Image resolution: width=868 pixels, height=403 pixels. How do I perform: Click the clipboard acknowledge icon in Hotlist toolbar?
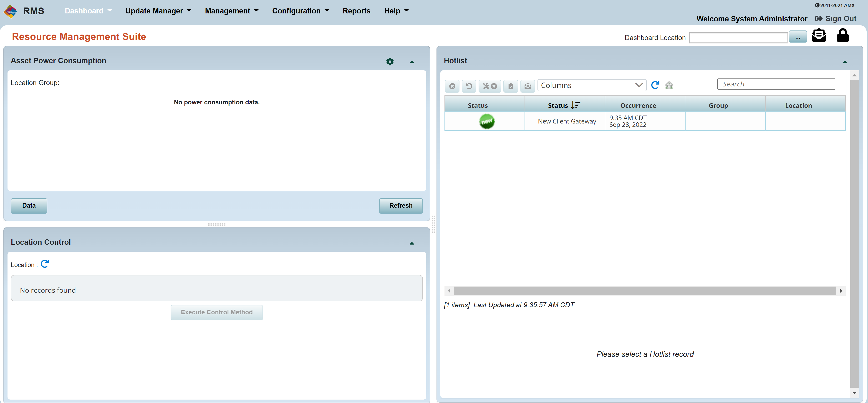[510, 86]
